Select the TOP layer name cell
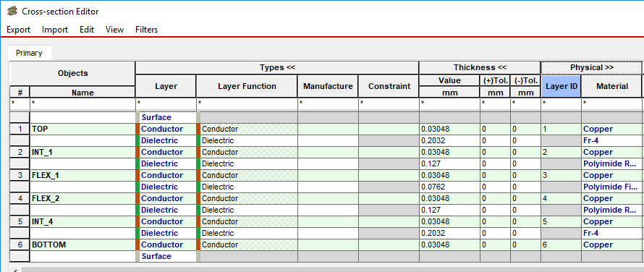The image size is (644, 272). tap(82, 129)
